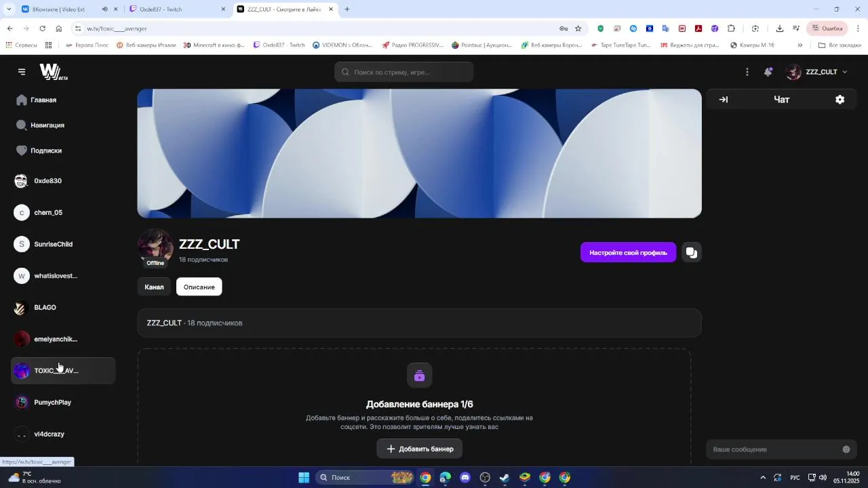Open Навигация in sidebar
Screen dimensions: 868x488
[41, 125]
